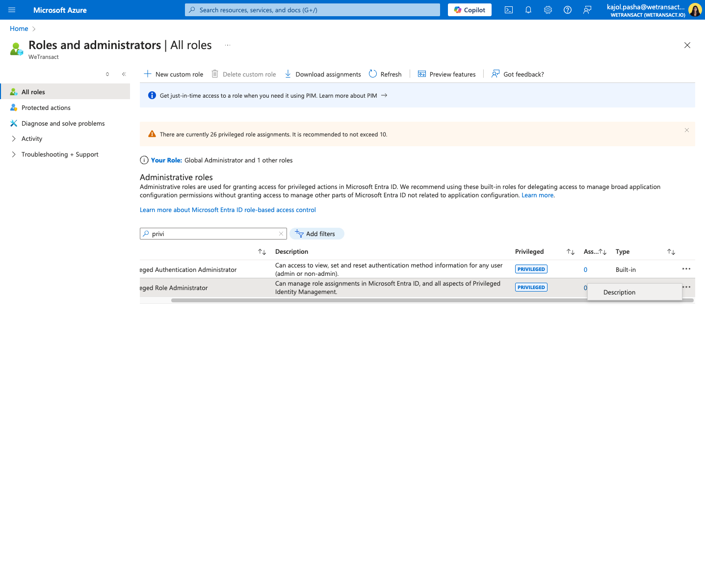
Task: Click Download assignments
Action: coord(323,74)
